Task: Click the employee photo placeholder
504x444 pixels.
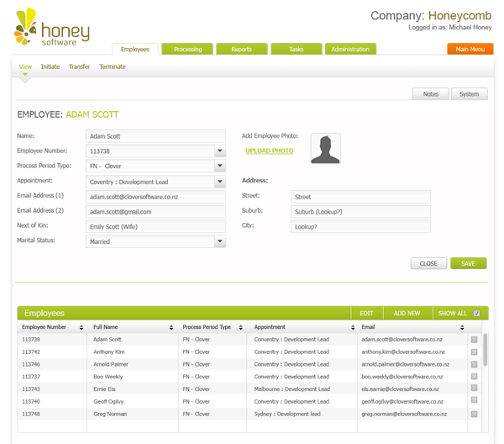Action: tap(325, 149)
